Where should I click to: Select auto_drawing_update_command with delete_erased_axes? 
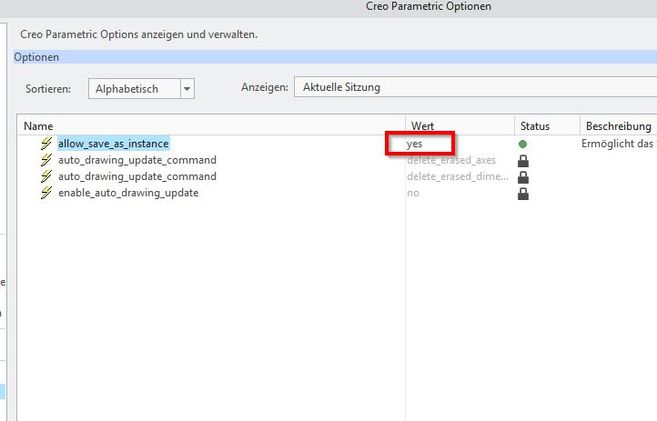click(x=137, y=160)
